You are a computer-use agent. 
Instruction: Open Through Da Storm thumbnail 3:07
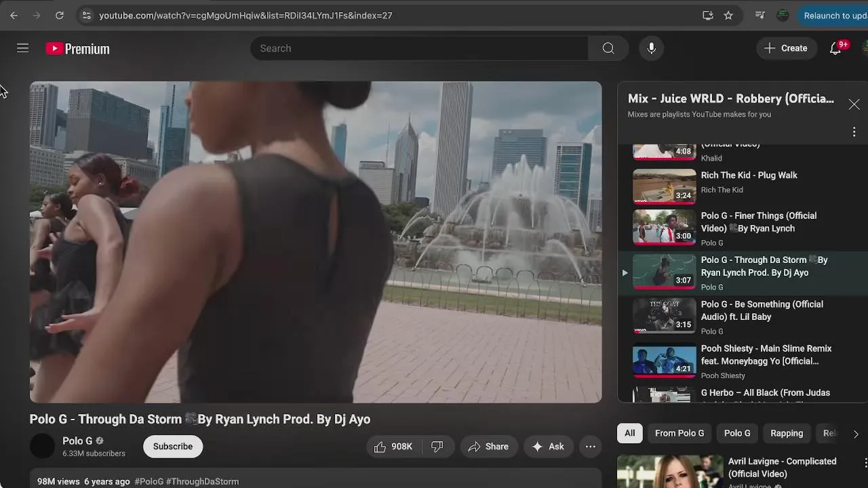(665, 271)
